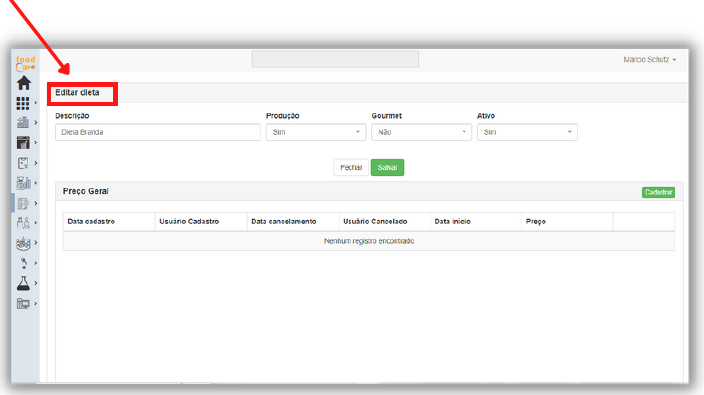Expand the chevron next to flask icon
The height and width of the screenshot is (395, 704).
(x=36, y=283)
